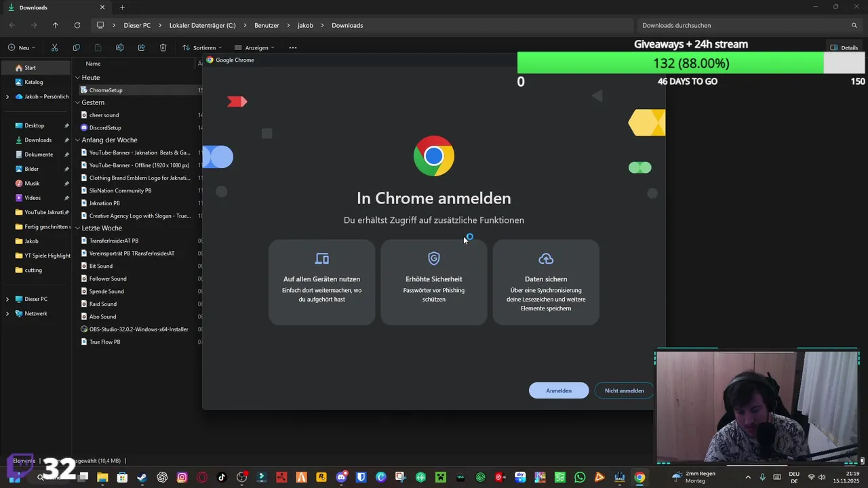Open the Anzeigen dropdown

tap(254, 47)
